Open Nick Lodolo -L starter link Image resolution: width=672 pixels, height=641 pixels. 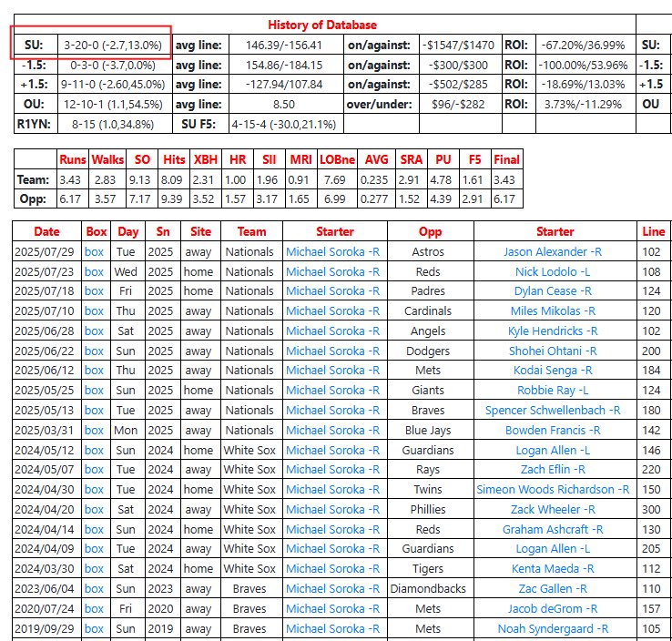tap(553, 271)
